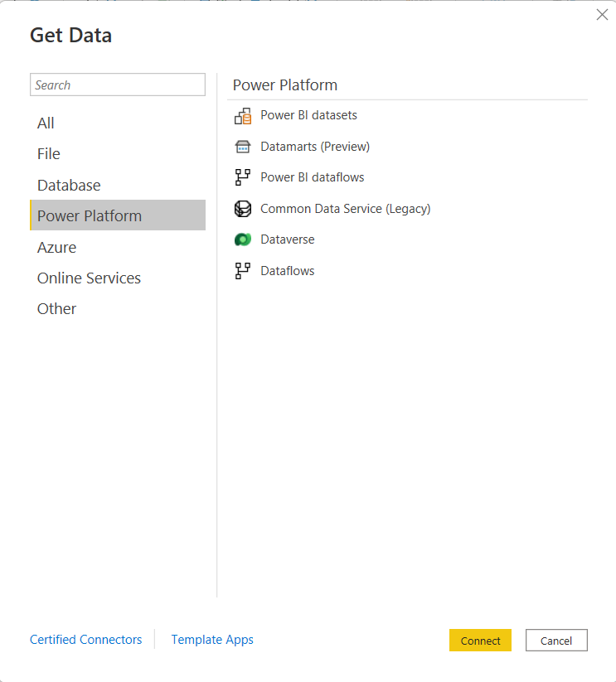Click the Common Data Service database icon
This screenshot has width=616, height=682.
coord(243,209)
